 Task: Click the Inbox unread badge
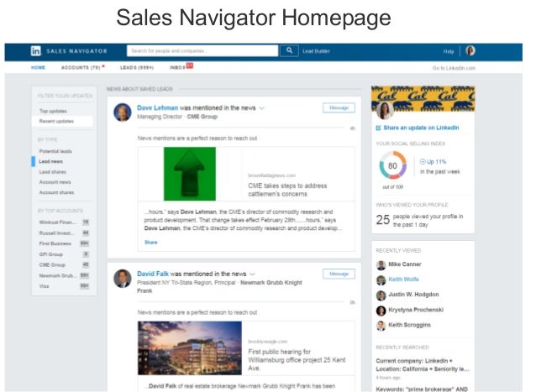click(x=190, y=65)
